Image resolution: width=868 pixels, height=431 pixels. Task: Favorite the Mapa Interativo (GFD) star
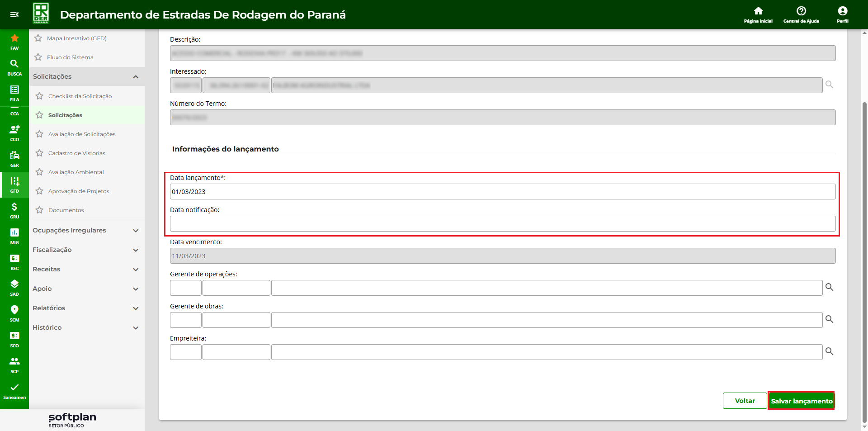coord(38,38)
